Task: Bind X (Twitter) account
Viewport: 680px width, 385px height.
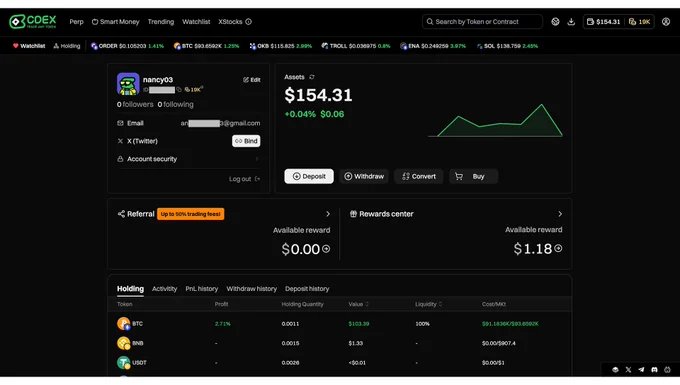Action: pyautogui.click(x=246, y=141)
